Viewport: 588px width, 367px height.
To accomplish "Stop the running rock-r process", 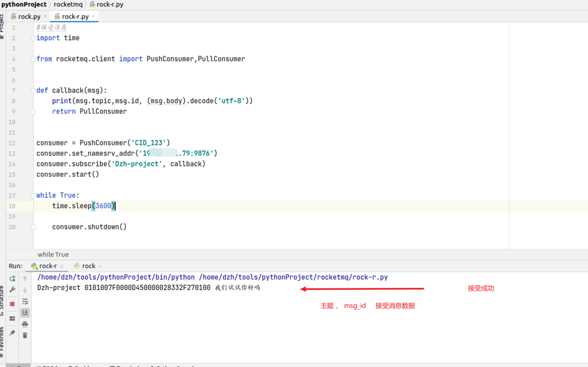I will coord(12,304).
